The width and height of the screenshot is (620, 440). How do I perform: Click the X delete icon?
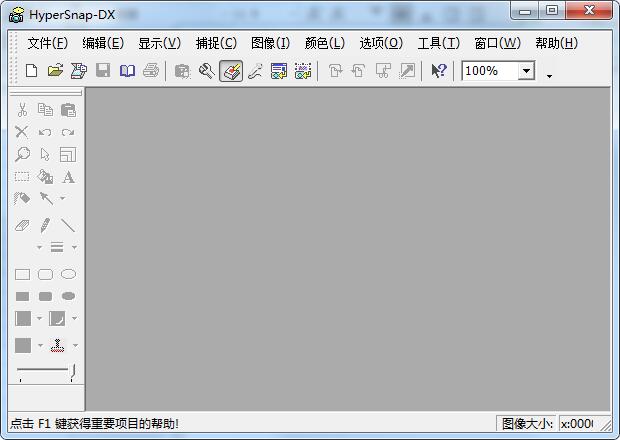tap(22, 132)
